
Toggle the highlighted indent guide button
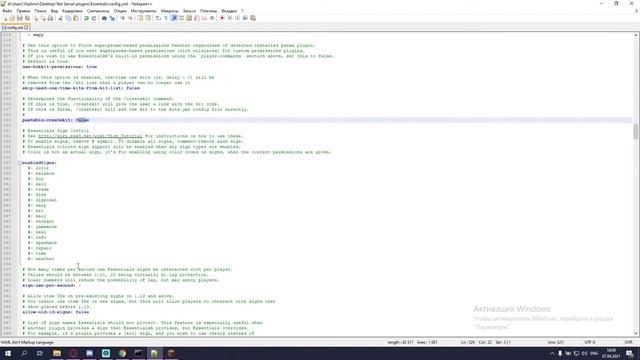(x=173, y=18)
